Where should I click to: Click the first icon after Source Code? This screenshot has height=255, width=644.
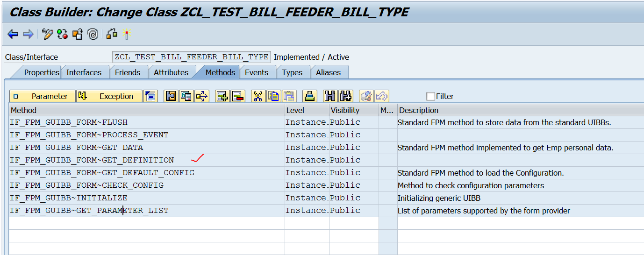[171, 96]
